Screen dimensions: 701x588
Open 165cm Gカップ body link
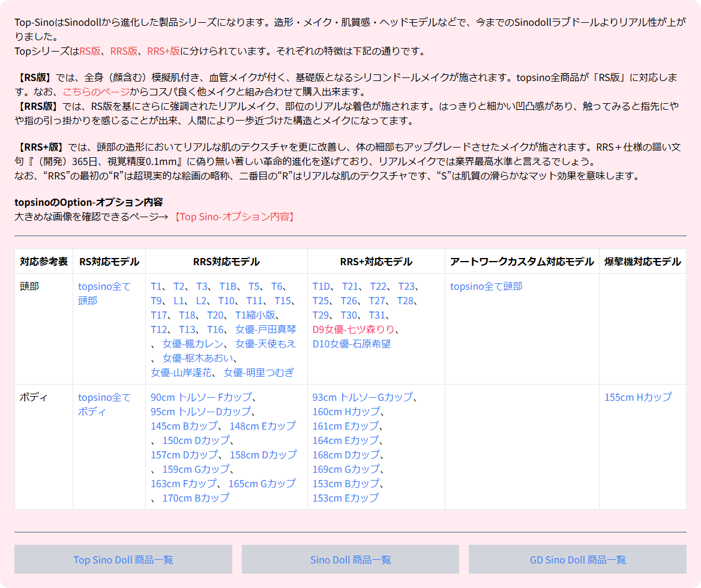262,484
